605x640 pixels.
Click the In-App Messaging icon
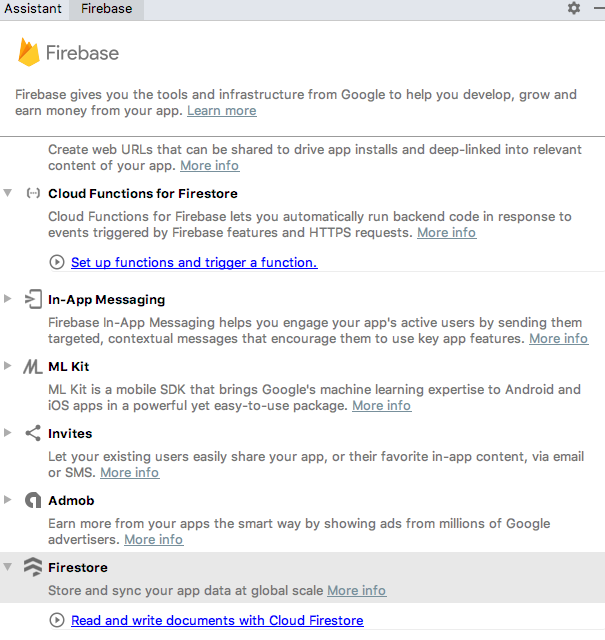[x=33, y=299]
